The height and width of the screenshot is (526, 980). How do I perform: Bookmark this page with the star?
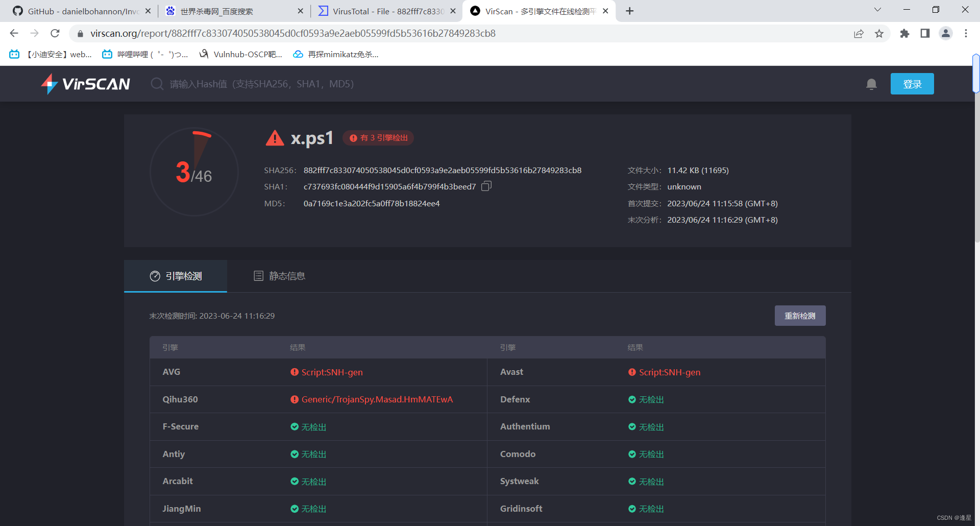[x=879, y=33]
